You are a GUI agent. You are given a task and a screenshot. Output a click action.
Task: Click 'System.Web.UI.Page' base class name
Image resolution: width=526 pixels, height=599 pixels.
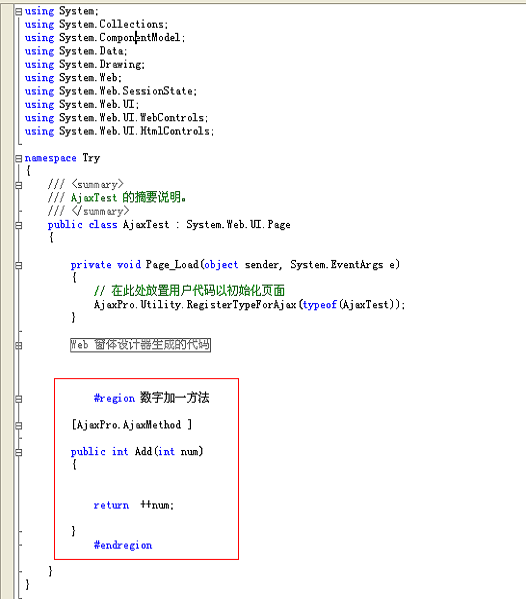238,225
